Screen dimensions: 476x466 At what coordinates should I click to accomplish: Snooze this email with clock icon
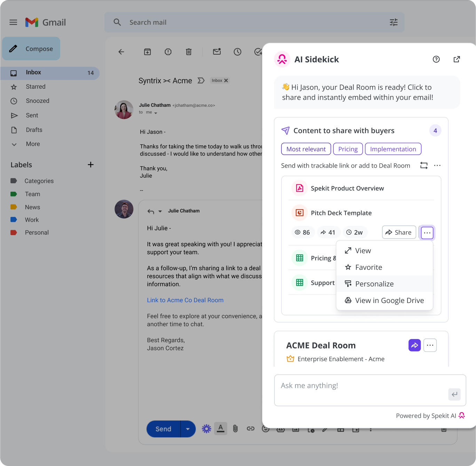pyautogui.click(x=238, y=52)
